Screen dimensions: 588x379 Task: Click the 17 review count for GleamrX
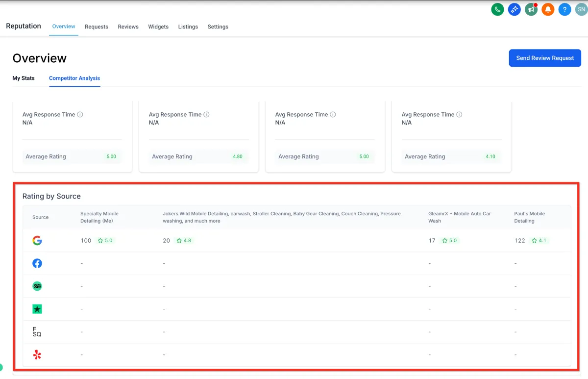[432, 241]
